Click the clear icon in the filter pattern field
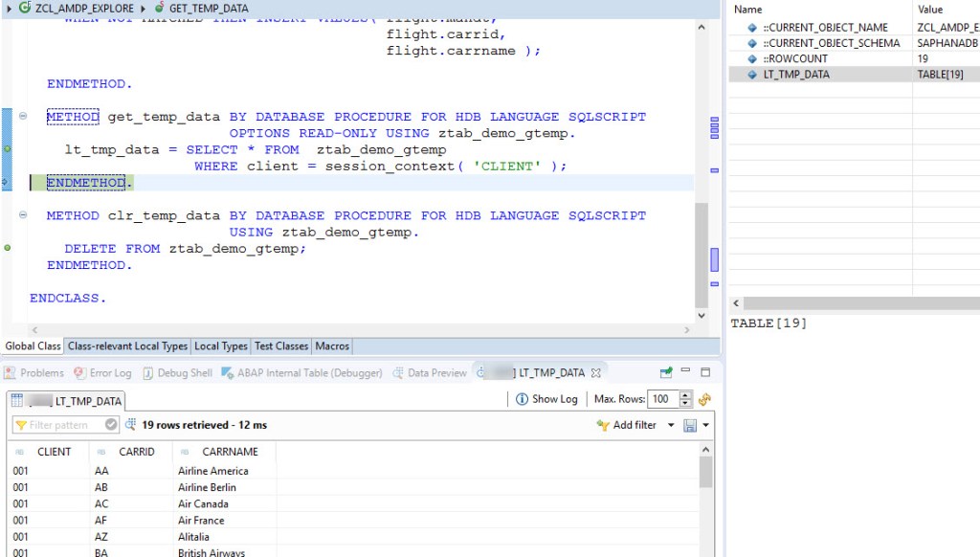 [x=111, y=424]
